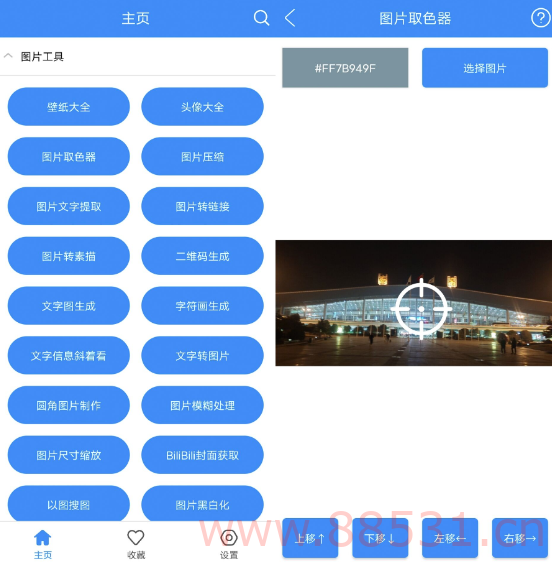
Task: Open 头像大全 tool
Action: point(202,106)
